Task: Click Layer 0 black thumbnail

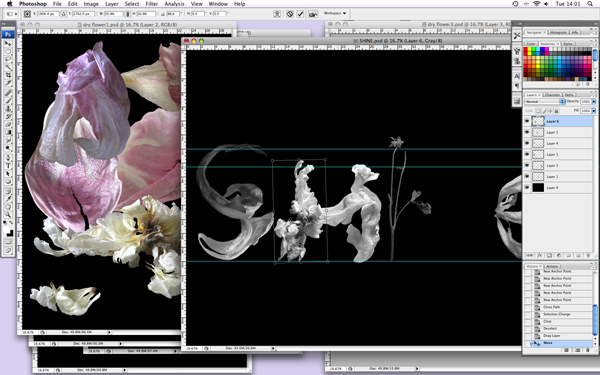Action: coord(538,188)
